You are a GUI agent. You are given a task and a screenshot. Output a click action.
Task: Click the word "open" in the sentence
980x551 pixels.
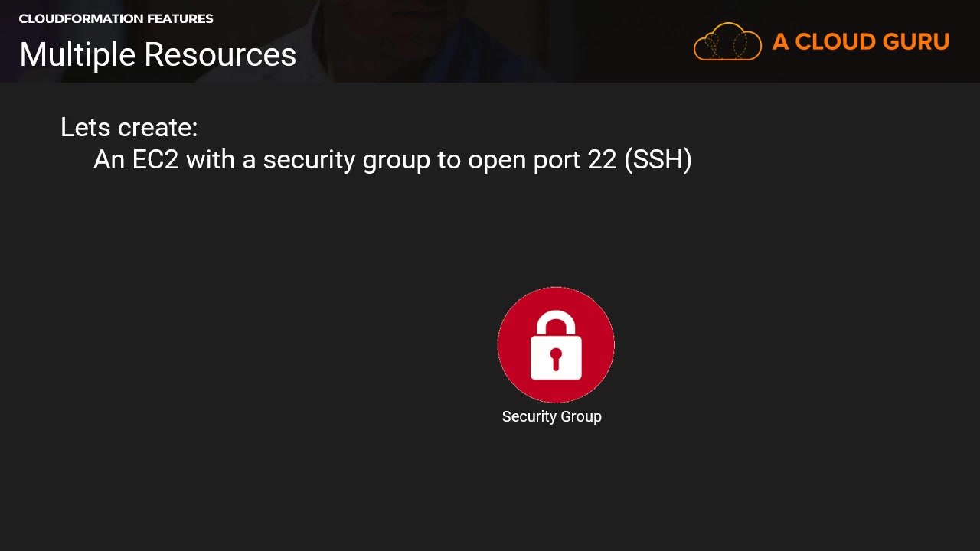click(x=492, y=159)
